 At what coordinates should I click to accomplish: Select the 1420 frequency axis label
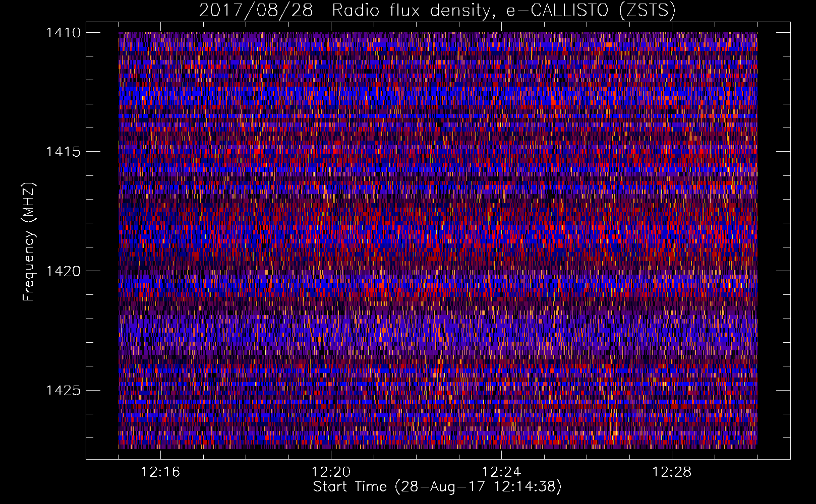click(x=63, y=271)
